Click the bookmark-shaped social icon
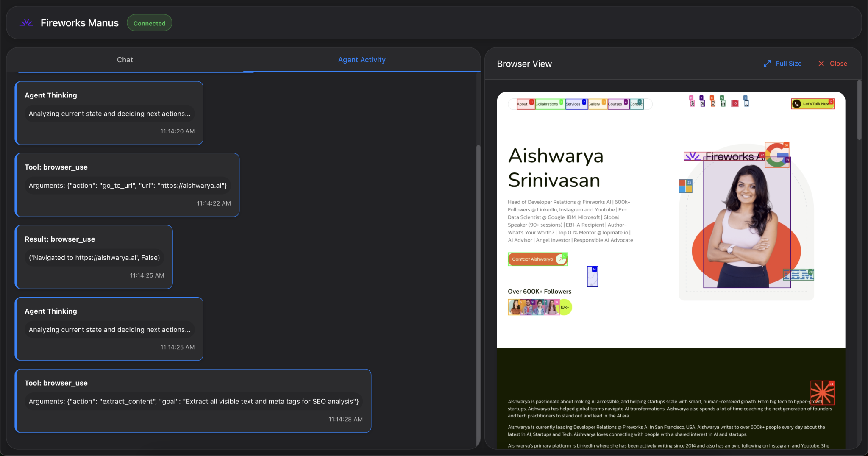868x456 pixels. (746, 103)
